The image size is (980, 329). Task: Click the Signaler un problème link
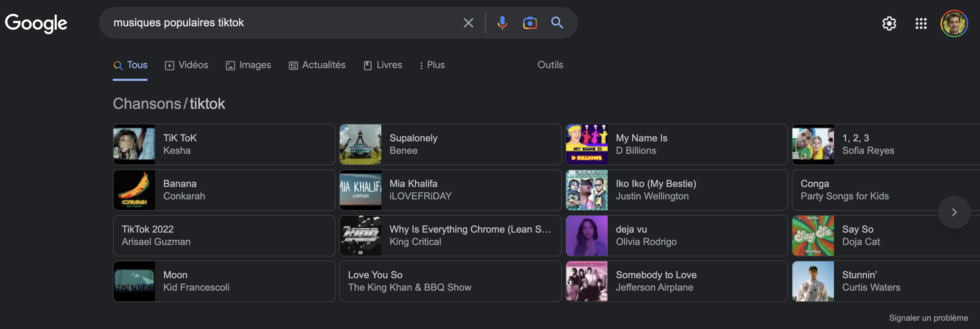[928, 318]
